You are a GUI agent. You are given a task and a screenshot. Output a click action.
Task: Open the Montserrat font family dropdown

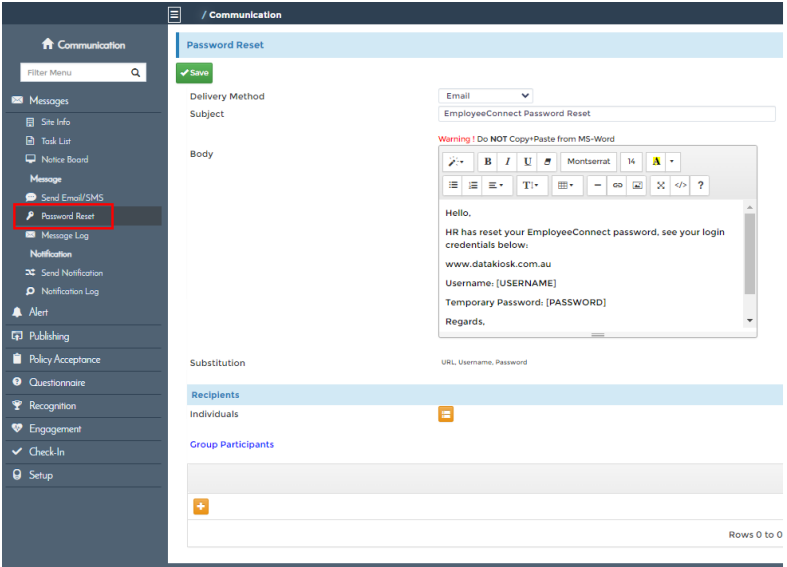589,161
